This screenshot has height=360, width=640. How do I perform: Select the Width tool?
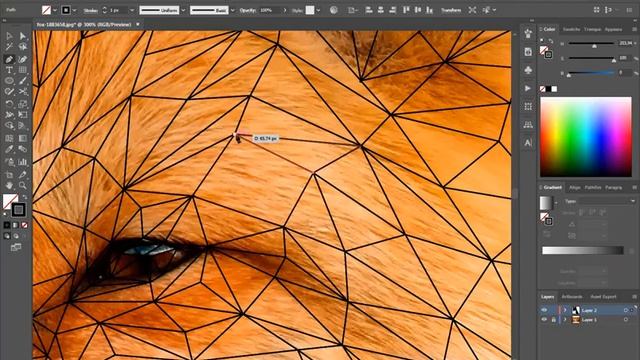point(9,115)
